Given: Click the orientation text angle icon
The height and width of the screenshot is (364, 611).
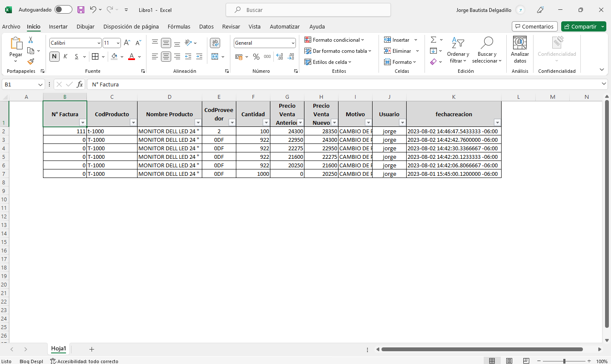Looking at the screenshot, I should (x=188, y=43).
